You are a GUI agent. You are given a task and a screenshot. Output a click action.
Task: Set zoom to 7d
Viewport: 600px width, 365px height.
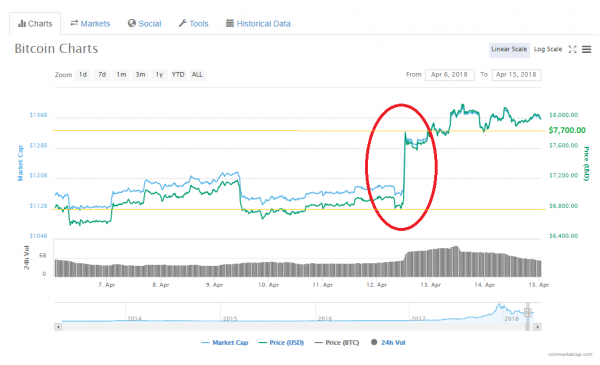pos(102,75)
